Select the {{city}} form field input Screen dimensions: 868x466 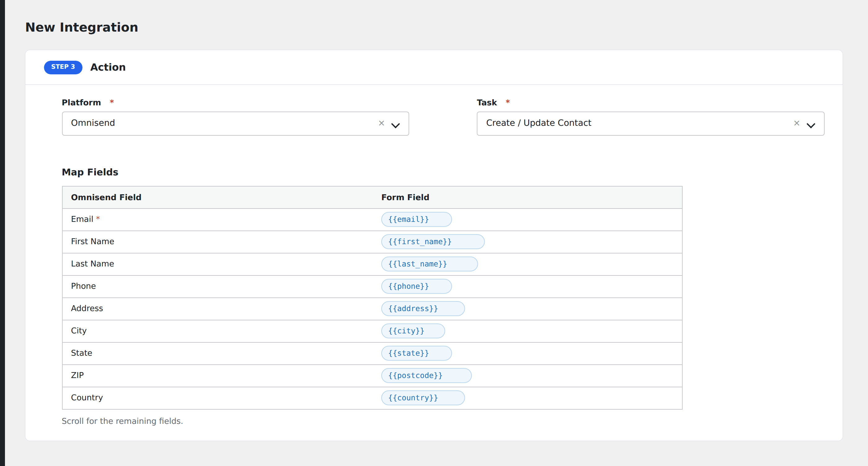tap(413, 331)
